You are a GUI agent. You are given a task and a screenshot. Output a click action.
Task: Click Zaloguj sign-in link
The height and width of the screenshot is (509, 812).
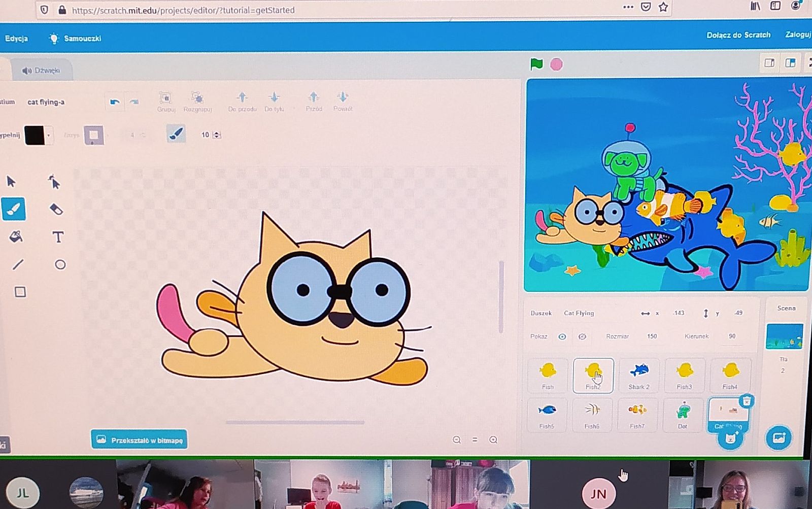pyautogui.click(x=798, y=35)
